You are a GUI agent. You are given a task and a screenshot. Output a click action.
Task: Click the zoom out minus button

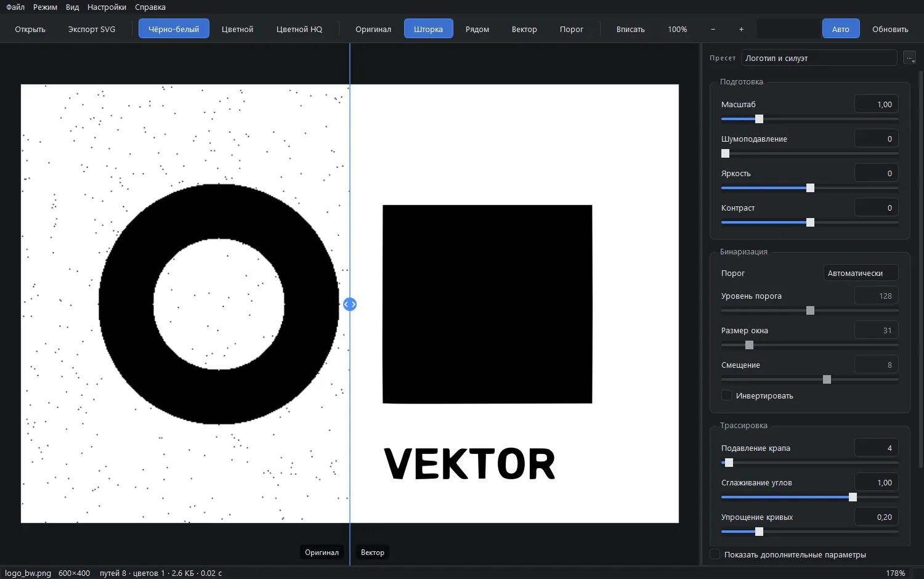point(713,29)
